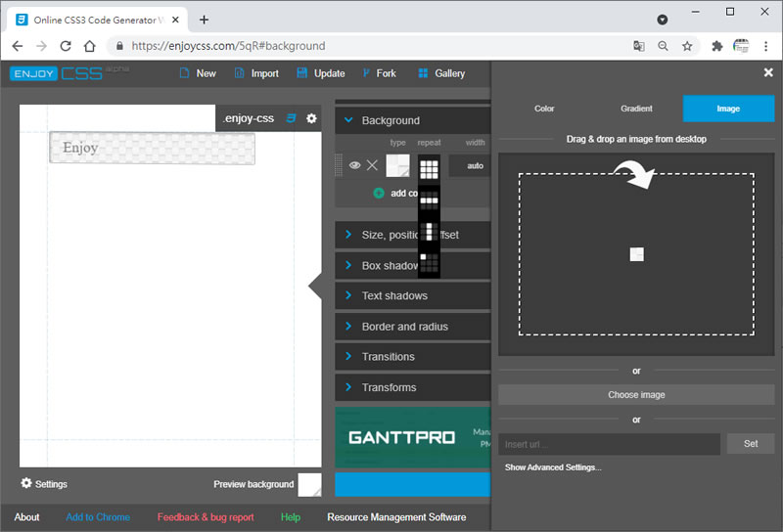The image size is (783, 532).
Task: Remove the background layer with X
Action: click(x=372, y=165)
